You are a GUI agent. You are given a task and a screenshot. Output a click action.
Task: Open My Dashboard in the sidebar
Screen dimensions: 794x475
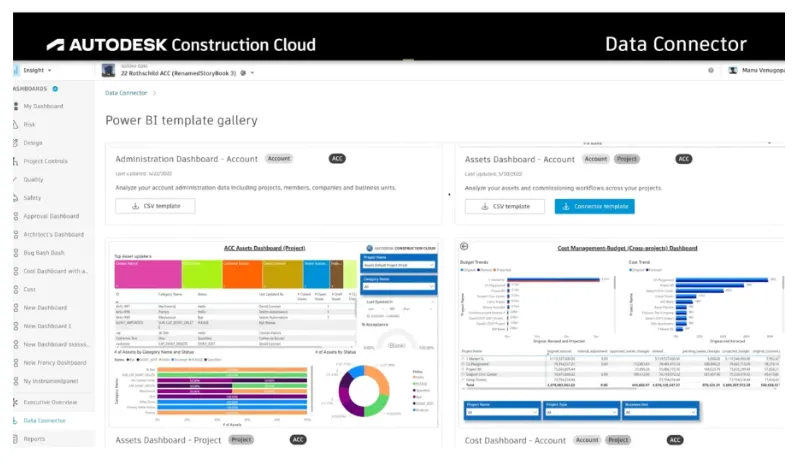point(43,106)
